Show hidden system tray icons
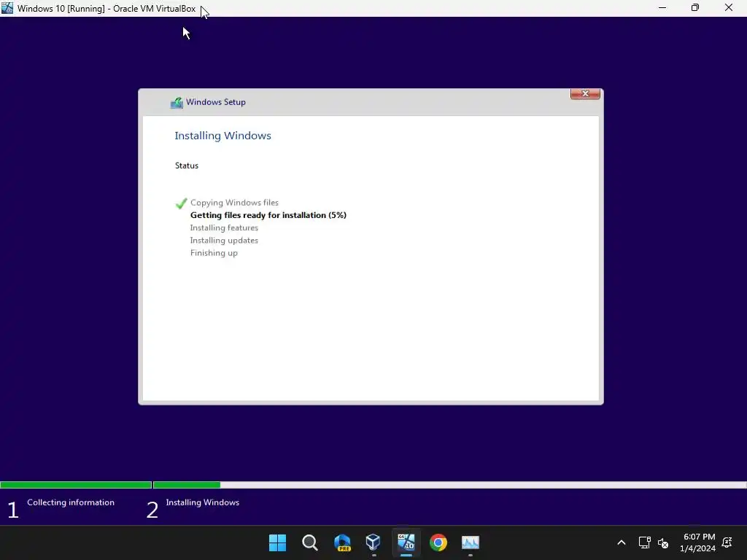 pyautogui.click(x=622, y=542)
